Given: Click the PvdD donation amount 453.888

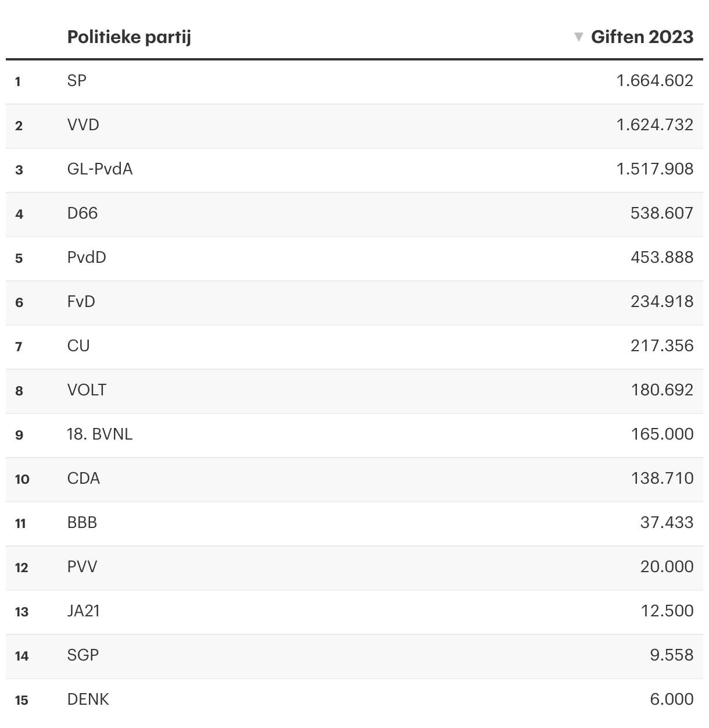Looking at the screenshot, I should 662,258.
